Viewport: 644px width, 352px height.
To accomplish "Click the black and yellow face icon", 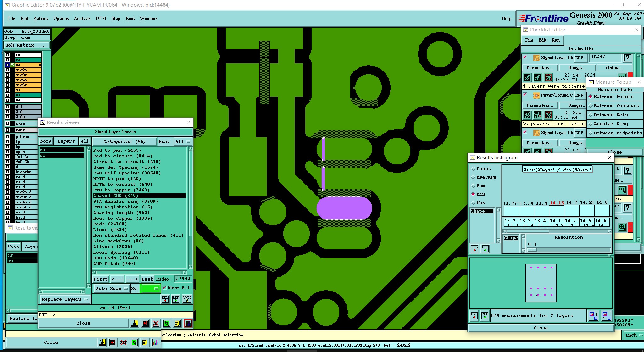I will 135,323.
